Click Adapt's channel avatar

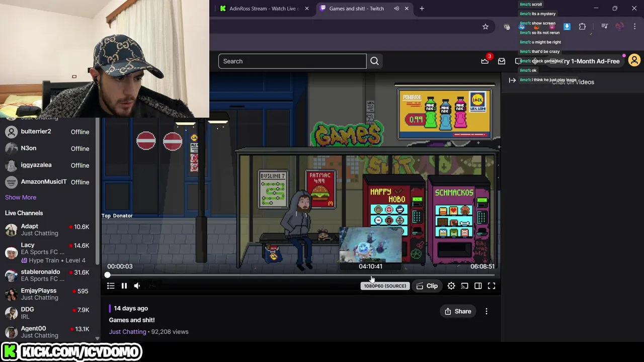(x=11, y=230)
